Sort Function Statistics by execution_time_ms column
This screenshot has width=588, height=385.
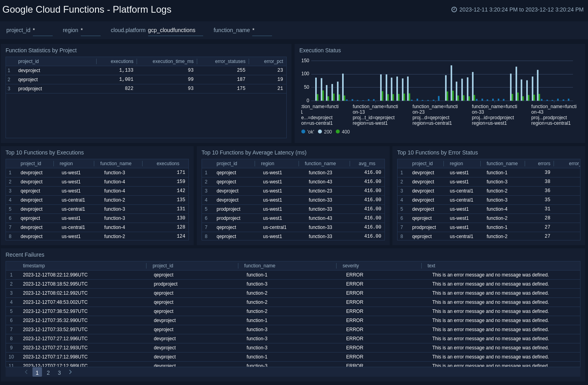173,61
